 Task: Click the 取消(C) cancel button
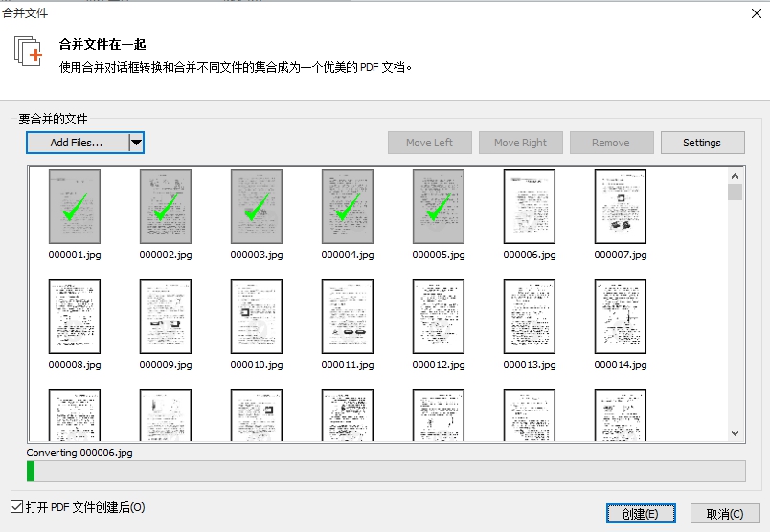(724, 514)
